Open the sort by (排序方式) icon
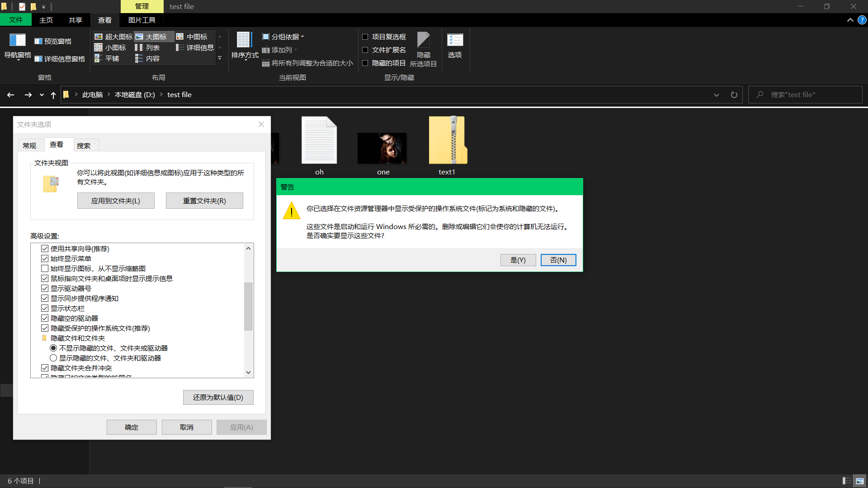 (x=244, y=41)
